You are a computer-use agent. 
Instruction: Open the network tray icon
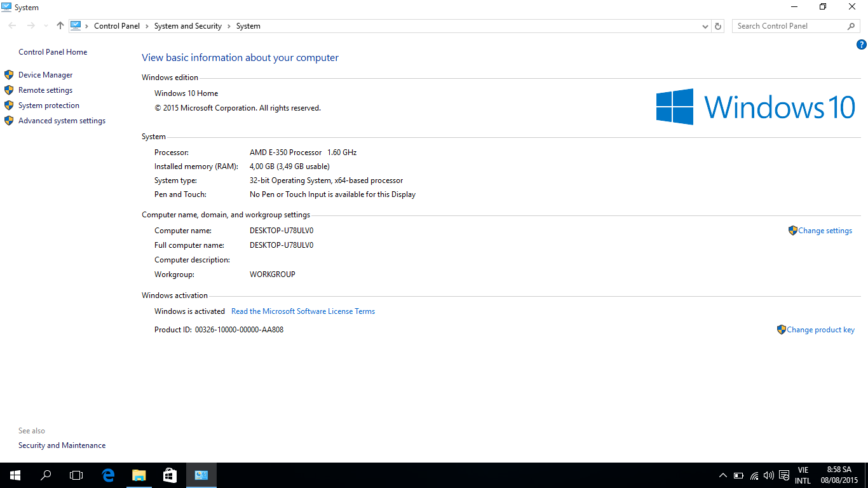pyautogui.click(x=754, y=475)
